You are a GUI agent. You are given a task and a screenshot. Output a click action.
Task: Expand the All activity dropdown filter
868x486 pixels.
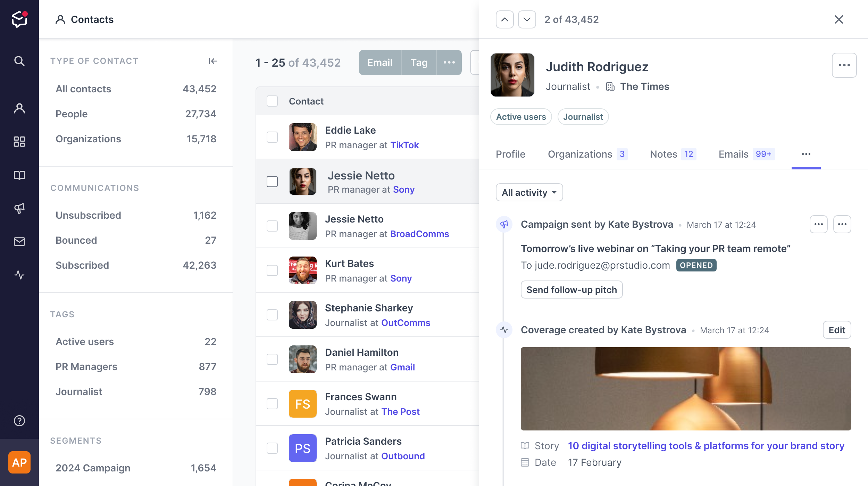(528, 192)
